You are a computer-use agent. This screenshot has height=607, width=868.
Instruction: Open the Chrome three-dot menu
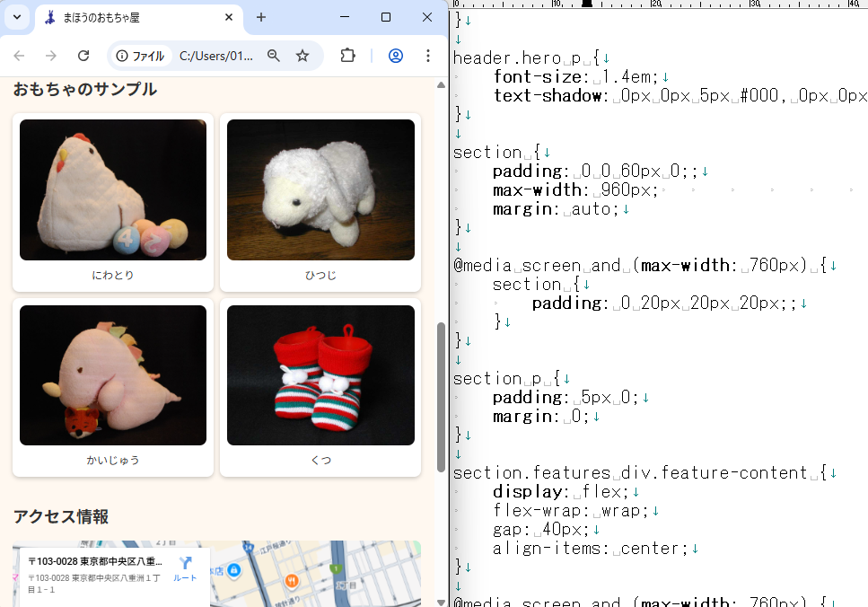click(427, 56)
